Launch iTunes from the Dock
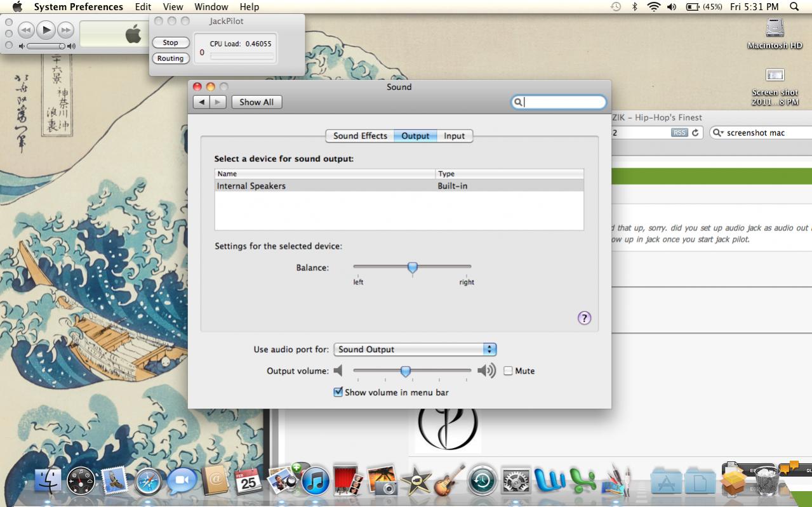Image resolution: width=812 pixels, height=507 pixels. [x=316, y=482]
